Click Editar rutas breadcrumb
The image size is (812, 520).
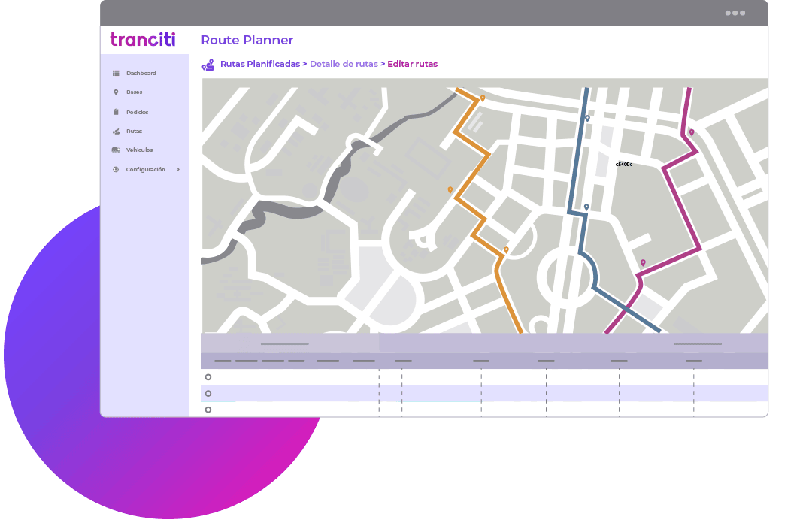(413, 64)
